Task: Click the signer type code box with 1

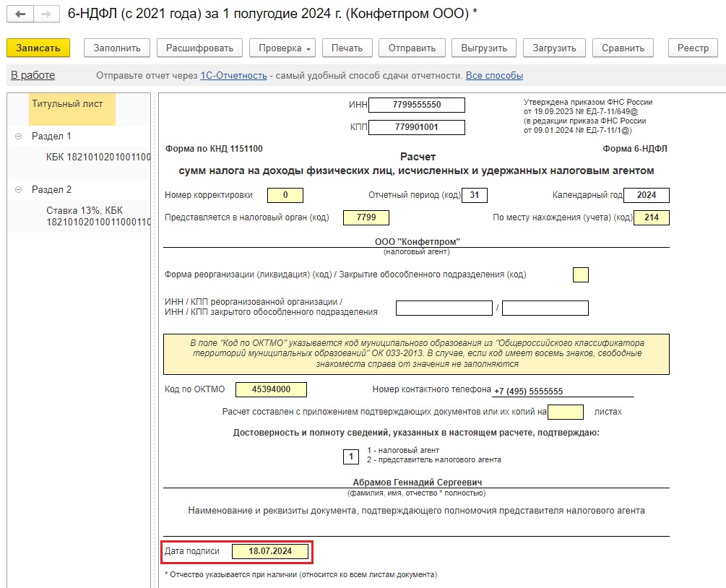Action: coord(351,457)
